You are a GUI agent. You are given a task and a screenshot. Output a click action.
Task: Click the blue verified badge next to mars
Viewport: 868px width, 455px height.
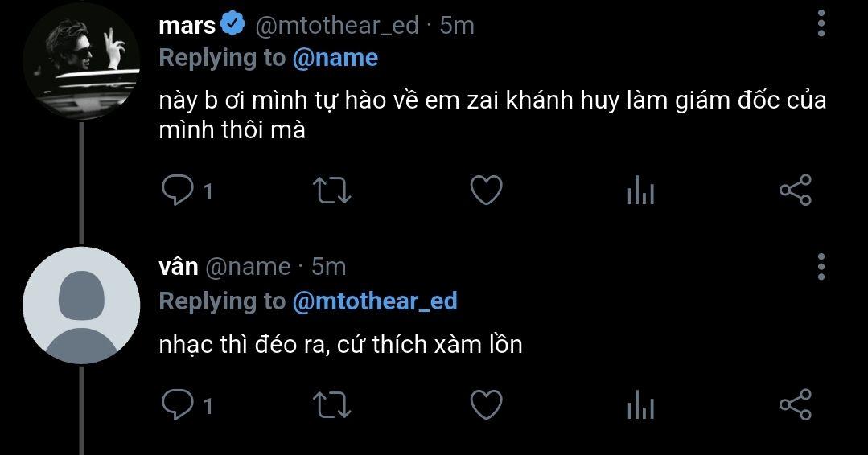coord(233,25)
